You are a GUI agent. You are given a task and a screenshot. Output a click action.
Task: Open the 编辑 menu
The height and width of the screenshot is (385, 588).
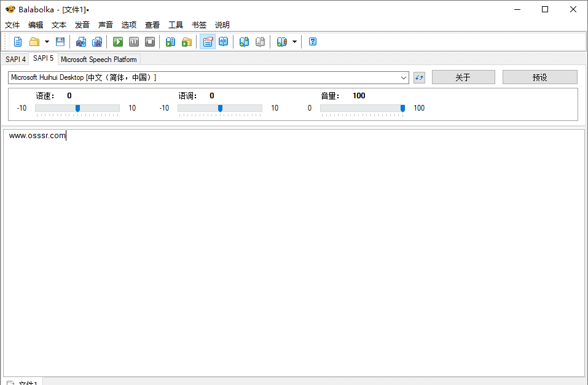click(x=36, y=25)
